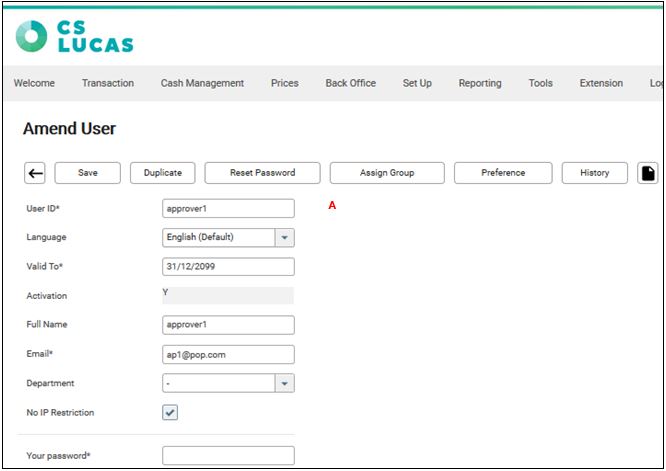Viewport: 666px width, 471px height.
Task: Click the Your password field
Action: (x=228, y=456)
